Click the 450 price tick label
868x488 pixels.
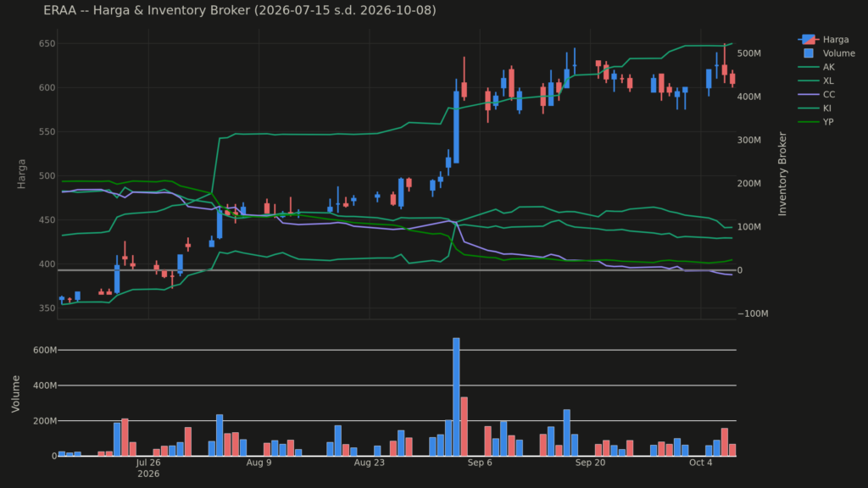pos(47,219)
